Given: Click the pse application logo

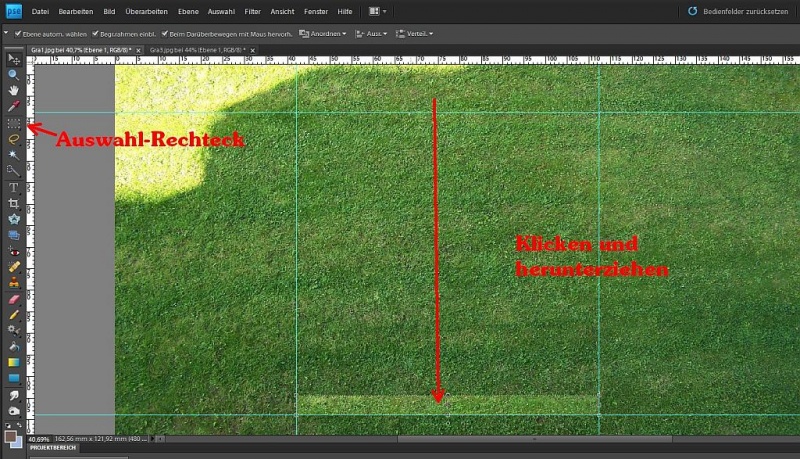Looking at the screenshot, I should [14, 11].
